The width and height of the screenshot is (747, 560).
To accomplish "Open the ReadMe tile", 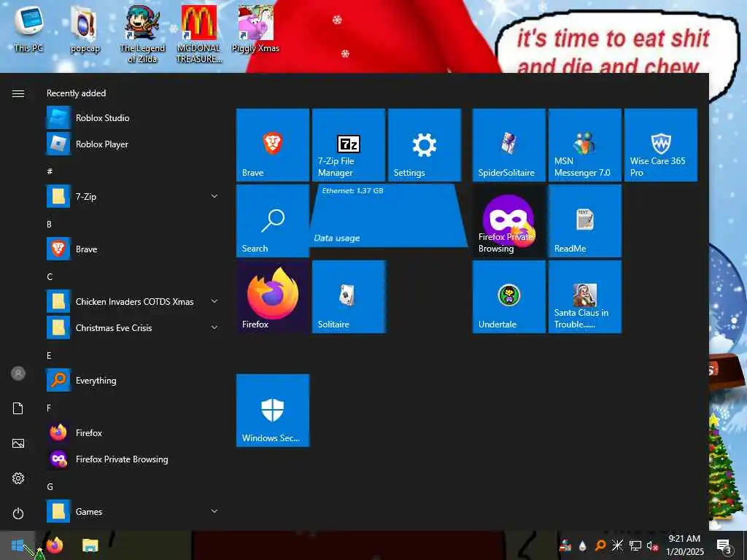I will pyautogui.click(x=585, y=221).
